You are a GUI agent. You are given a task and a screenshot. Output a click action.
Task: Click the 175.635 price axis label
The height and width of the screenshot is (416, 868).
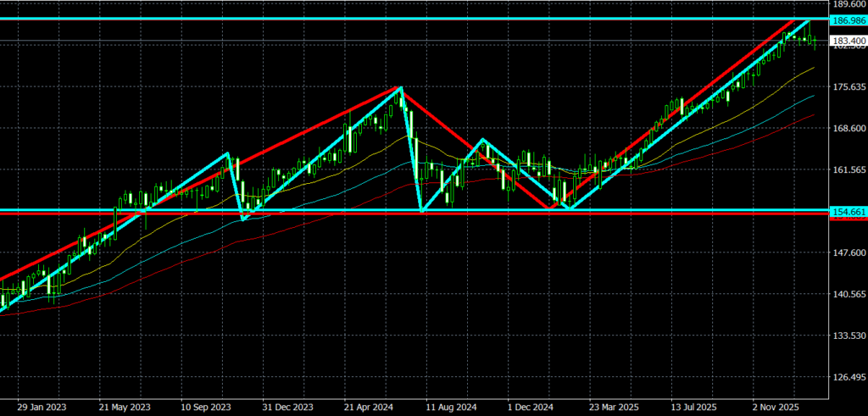848,87
